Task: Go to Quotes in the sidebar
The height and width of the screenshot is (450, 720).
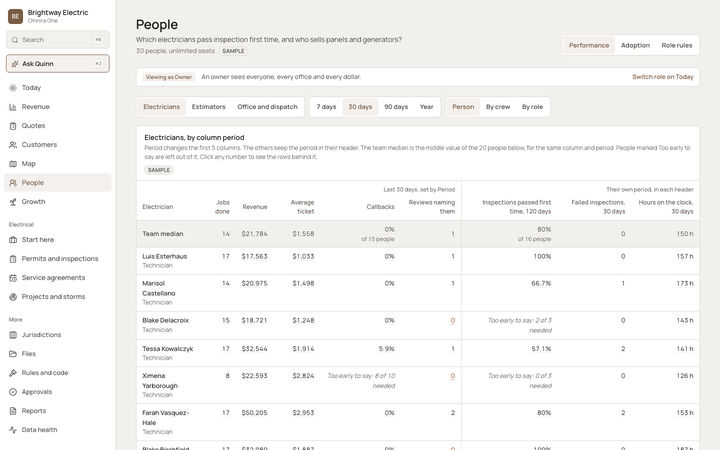Action: click(58, 126)
